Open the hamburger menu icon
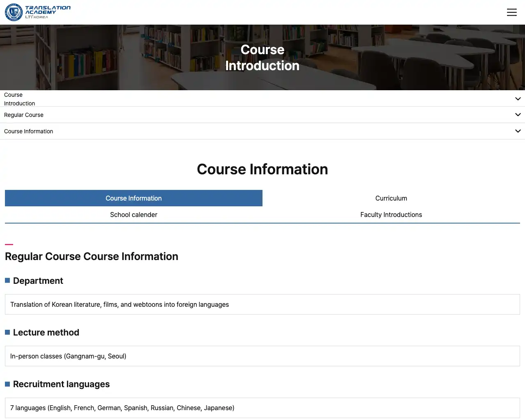Viewport: 525px width, 420px height. 511,12
